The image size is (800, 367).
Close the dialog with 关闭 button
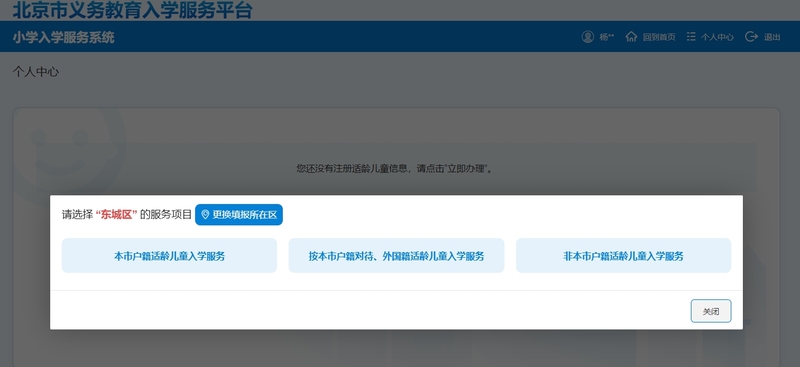point(711,311)
